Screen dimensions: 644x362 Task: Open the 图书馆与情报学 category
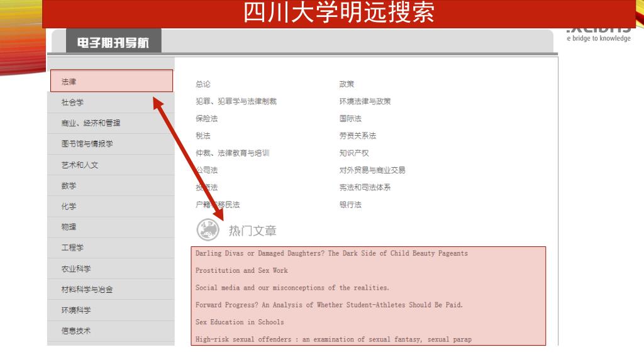point(111,144)
